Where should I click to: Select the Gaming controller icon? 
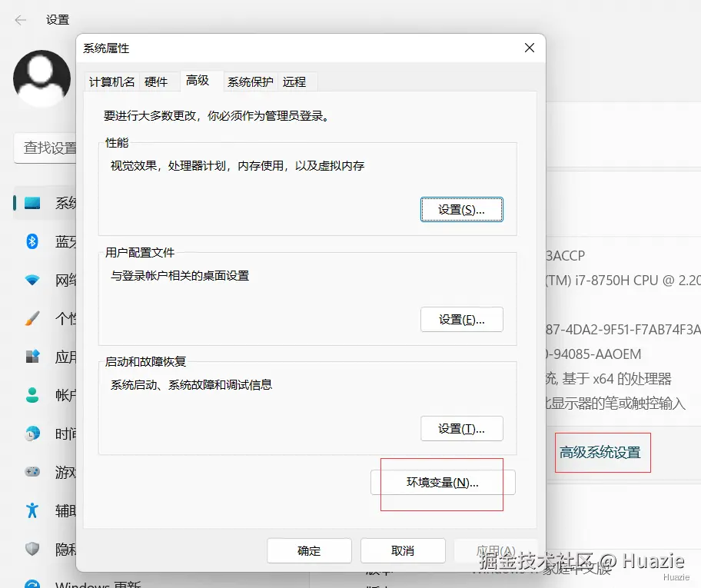32,472
